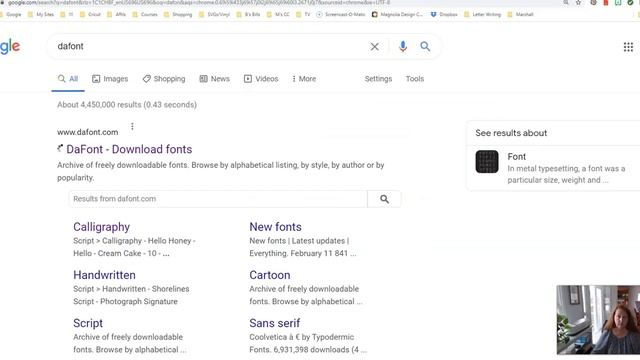Open the My Sites bookmarks folder
The image size is (640, 360).
tap(41, 14)
